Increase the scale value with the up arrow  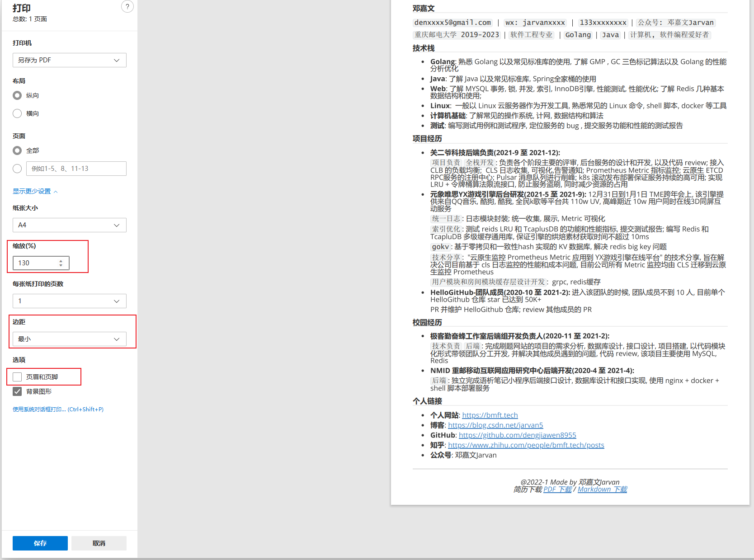[61, 260]
